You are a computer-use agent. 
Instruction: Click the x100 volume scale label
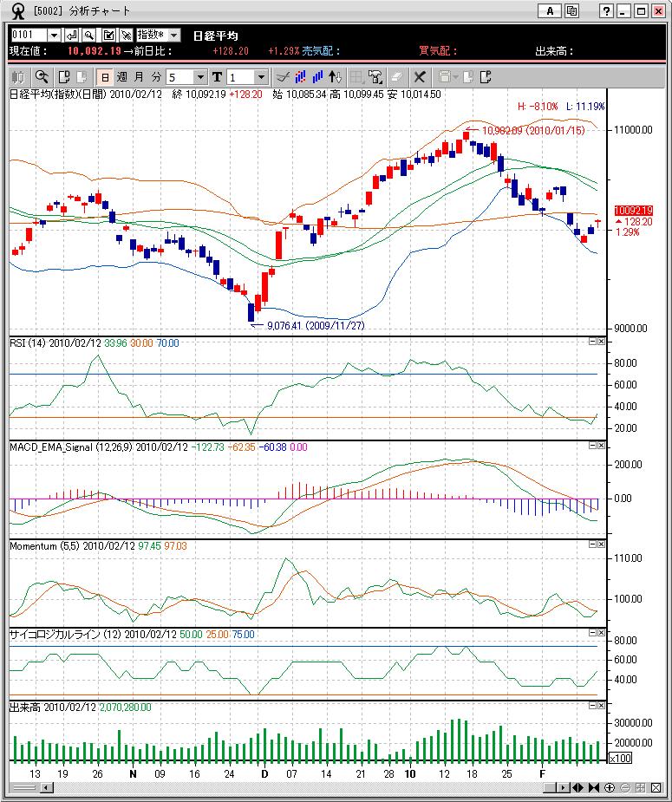(x=619, y=758)
